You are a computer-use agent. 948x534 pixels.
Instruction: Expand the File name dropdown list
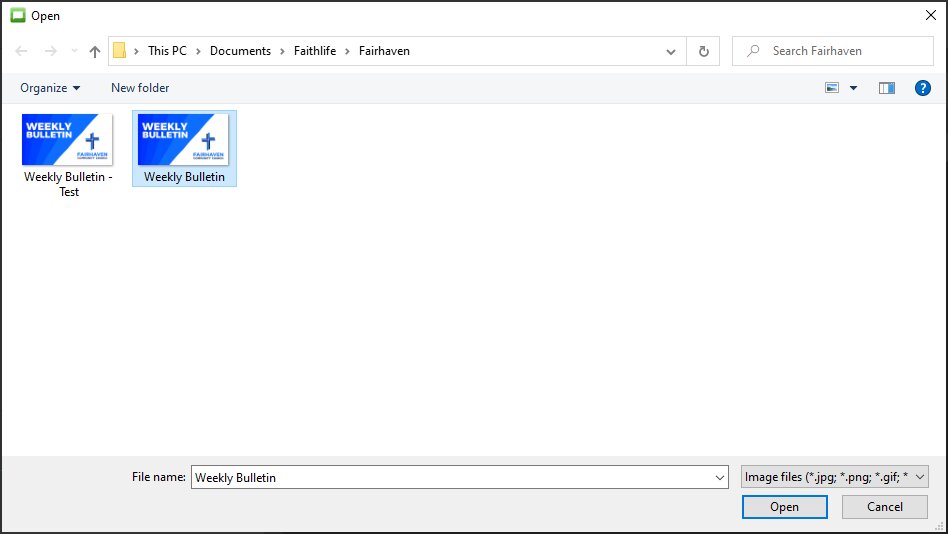[x=719, y=477]
